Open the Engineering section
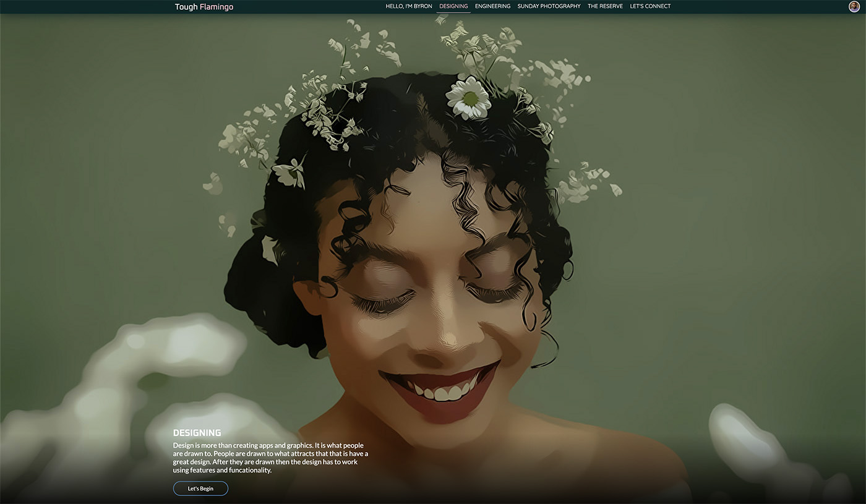Image resolution: width=866 pixels, height=504 pixels. click(x=492, y=6)
